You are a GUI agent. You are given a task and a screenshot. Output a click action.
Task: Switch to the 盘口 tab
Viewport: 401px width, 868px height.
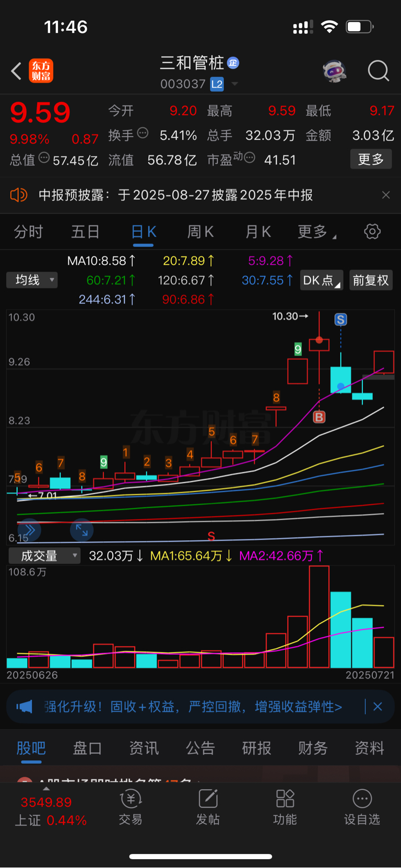[x=87, y=748]
